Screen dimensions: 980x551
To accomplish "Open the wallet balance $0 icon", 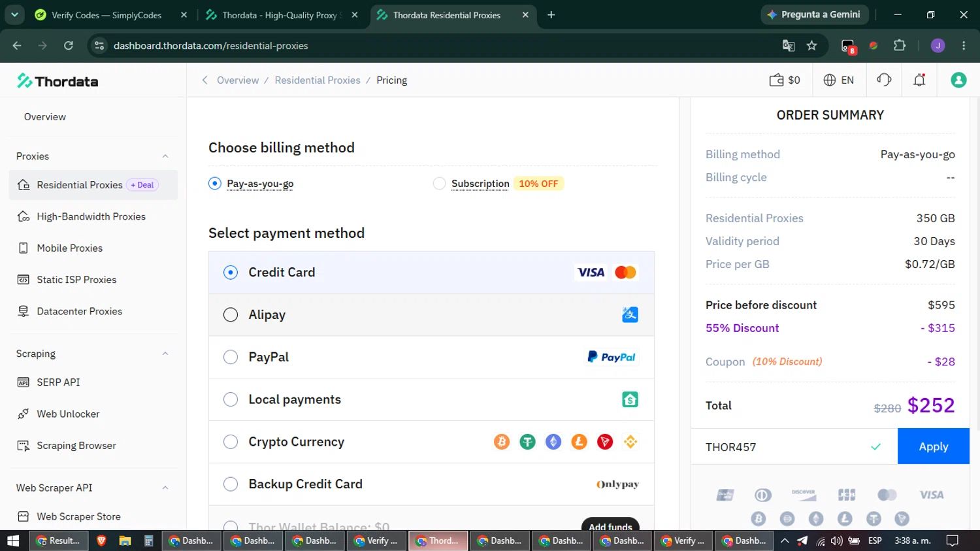I will (785, 80).
